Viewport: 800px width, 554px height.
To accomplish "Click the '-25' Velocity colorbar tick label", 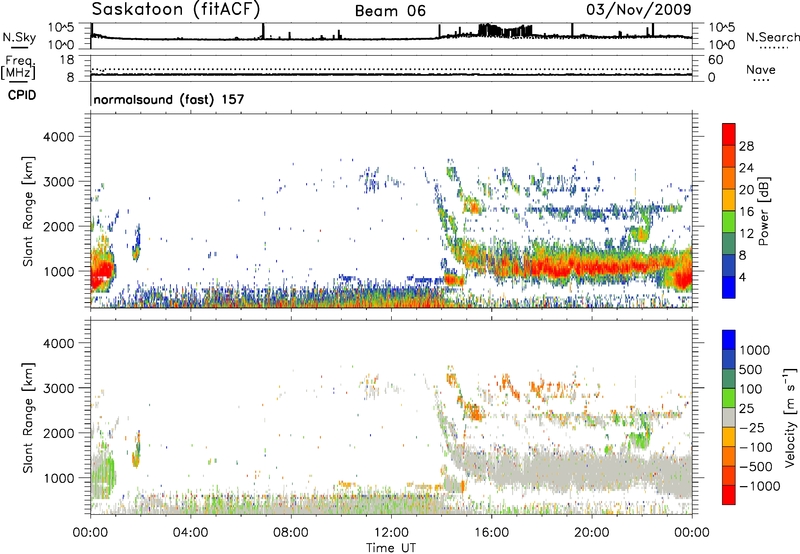I will (752, 427).
